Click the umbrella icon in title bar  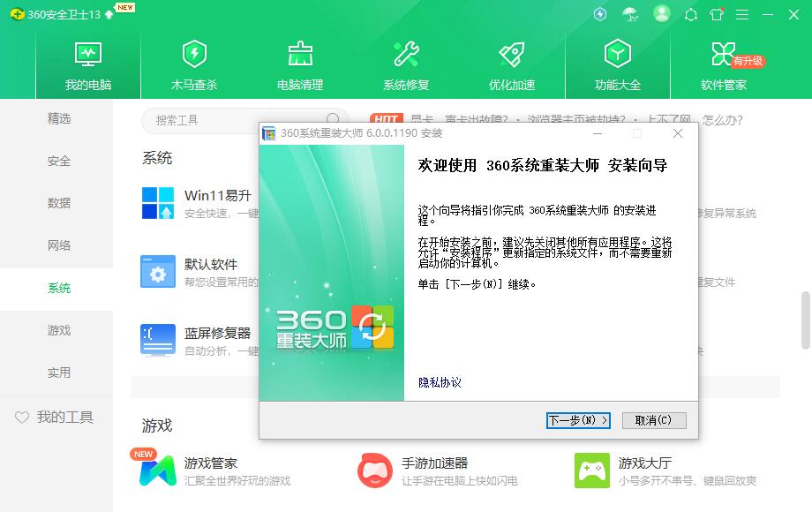pos(630,14)
